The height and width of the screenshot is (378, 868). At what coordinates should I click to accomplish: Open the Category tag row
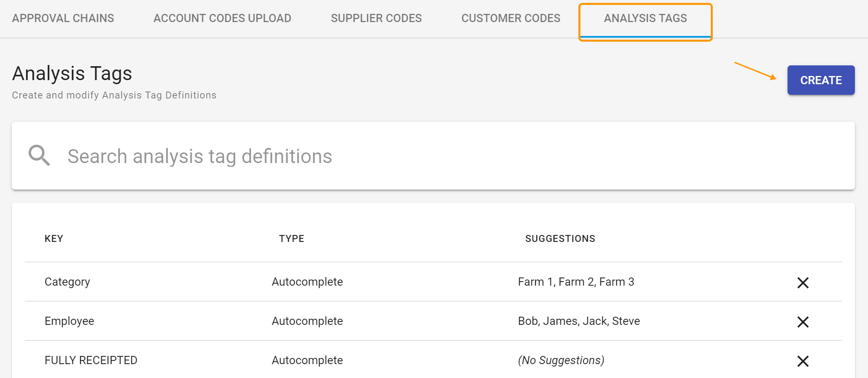click(x=67, y=282)
